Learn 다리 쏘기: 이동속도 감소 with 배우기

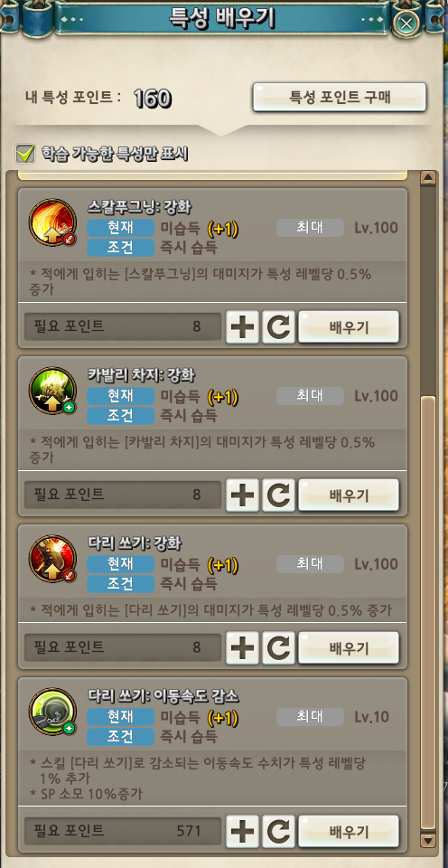click(x=349, y=832)
